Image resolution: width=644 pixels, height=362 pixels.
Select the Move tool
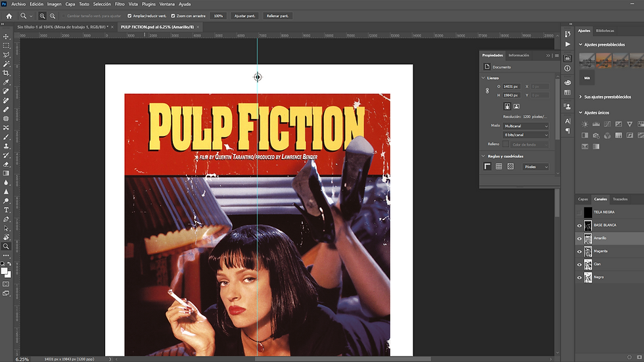tap(6, 37)
